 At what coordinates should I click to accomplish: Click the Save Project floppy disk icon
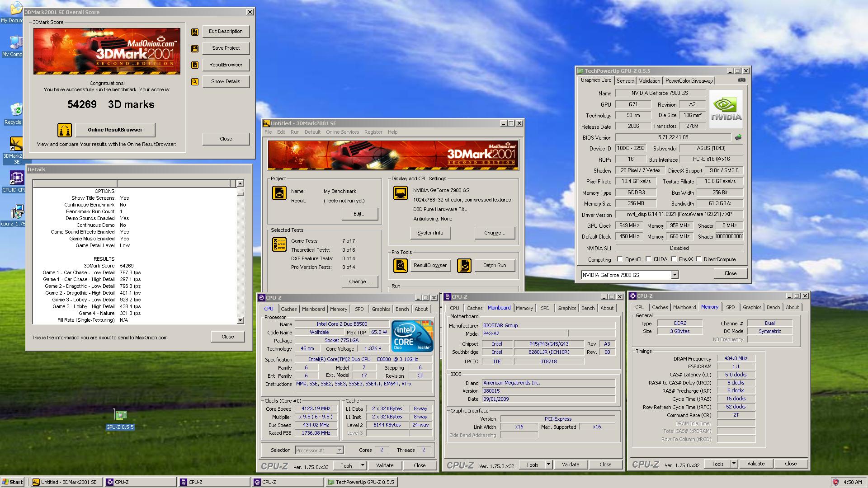click(195, 48)
